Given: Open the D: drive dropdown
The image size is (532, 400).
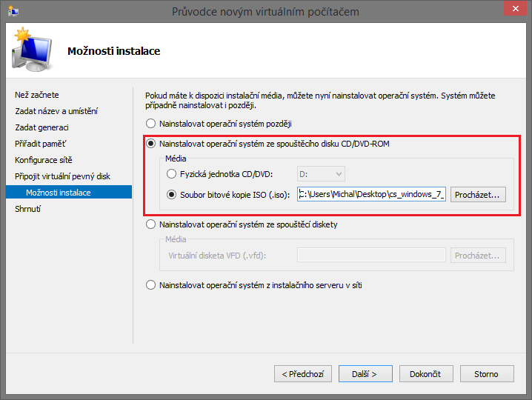Looking at the screenshot, I should [321, 174].
